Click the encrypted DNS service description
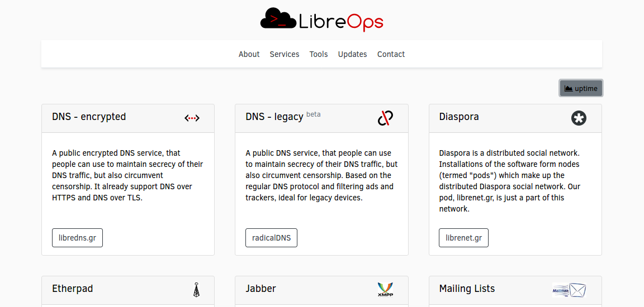Screen dimensions: 644x307 pyautogui.click(x=127, y=175)
